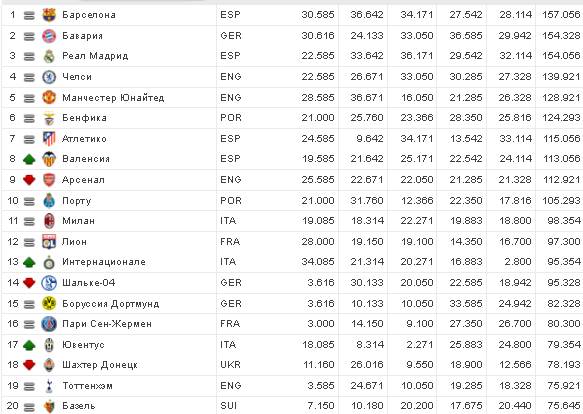This screenshot has width=583, height=414.
Task: Click the Порту team name
Action: (x=77, y=201)
